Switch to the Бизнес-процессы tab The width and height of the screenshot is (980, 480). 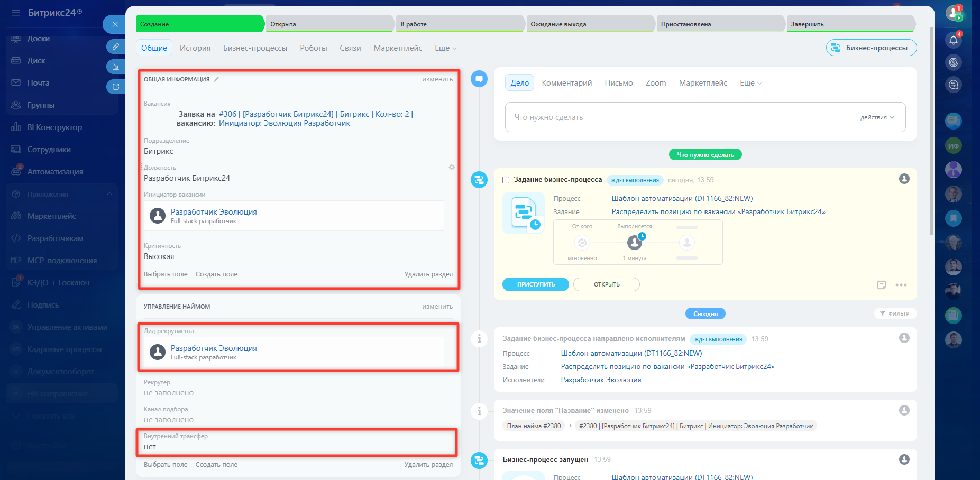(x=255, y=48)
